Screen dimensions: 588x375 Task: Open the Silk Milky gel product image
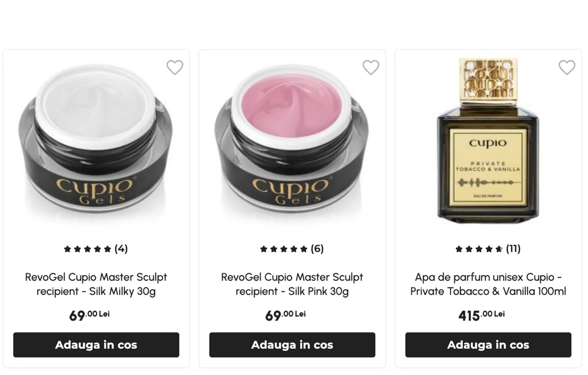coord(96,141)
